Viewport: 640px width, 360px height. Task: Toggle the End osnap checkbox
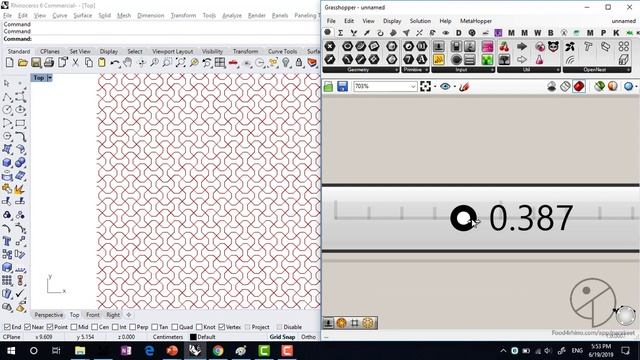tap(7, 327)
